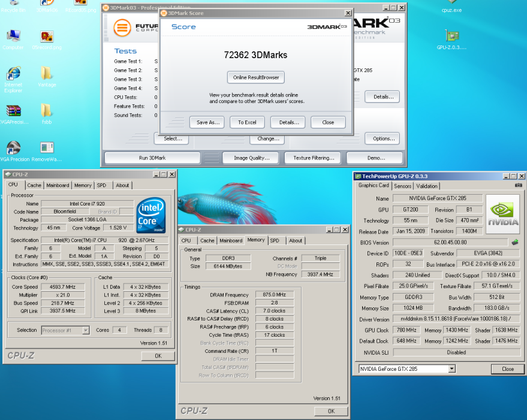Open the Recycle Bin desktop icon
The height and width of the screenshot is (420, 527).
pos(13,7)
